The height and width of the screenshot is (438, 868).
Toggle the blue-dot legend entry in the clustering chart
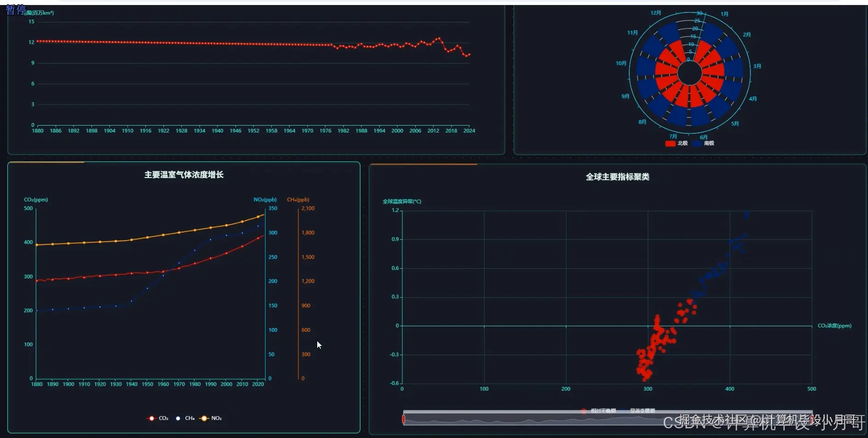638,411
